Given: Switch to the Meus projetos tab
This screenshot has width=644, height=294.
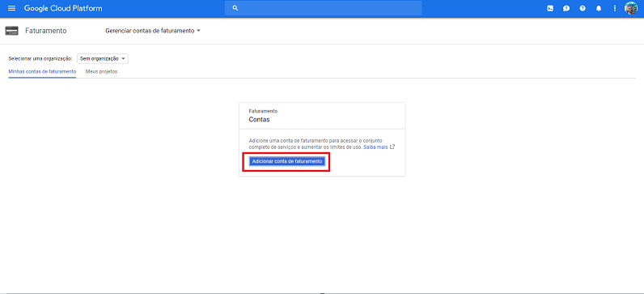Looking at the screenshot, I should [101, 71].
